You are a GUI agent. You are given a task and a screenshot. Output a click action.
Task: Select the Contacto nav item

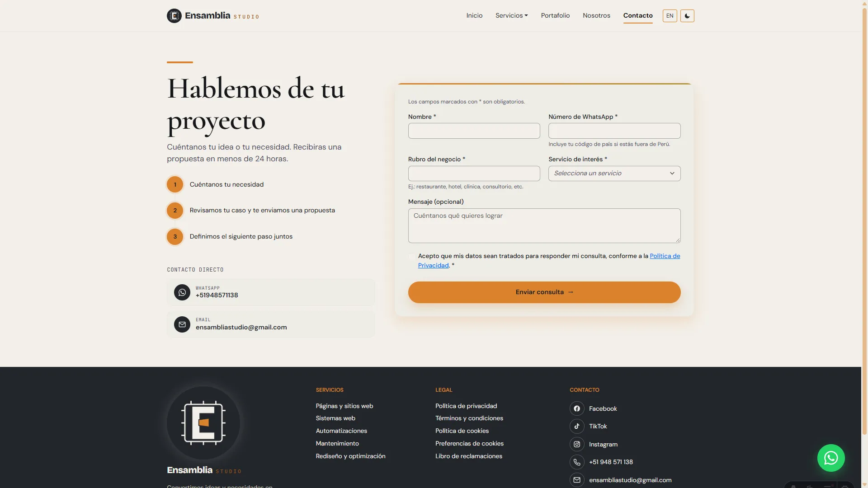[x=638, y=15]
